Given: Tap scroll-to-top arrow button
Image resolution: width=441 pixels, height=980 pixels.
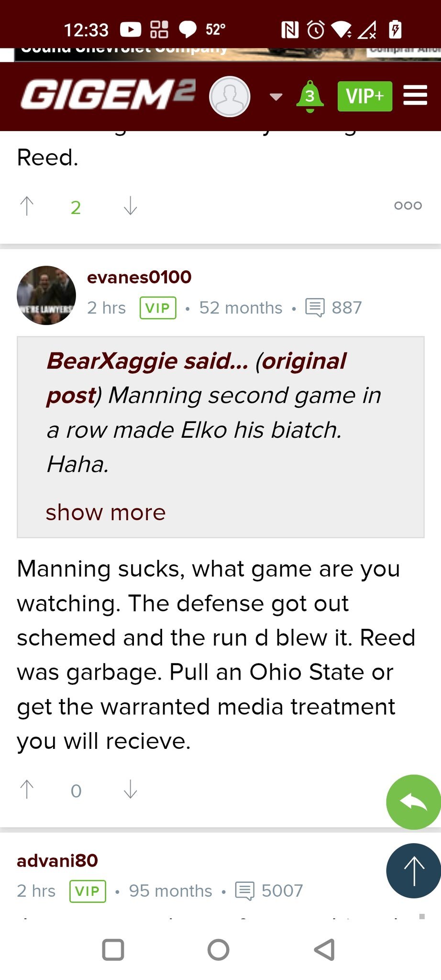Looking at the screenshot, I should [413, 870].
